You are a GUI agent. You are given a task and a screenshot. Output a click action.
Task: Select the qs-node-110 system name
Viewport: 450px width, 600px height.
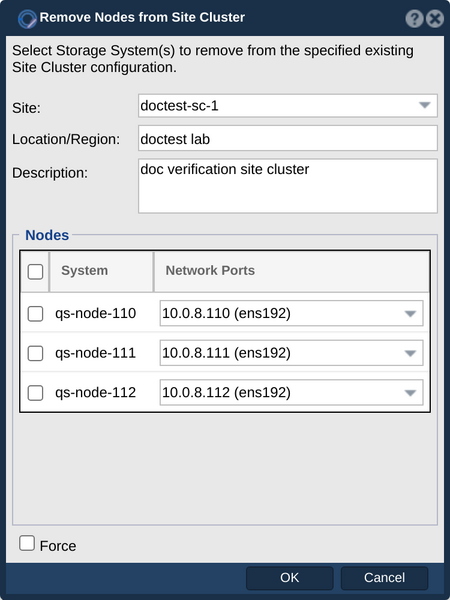(x=95, y=313)
